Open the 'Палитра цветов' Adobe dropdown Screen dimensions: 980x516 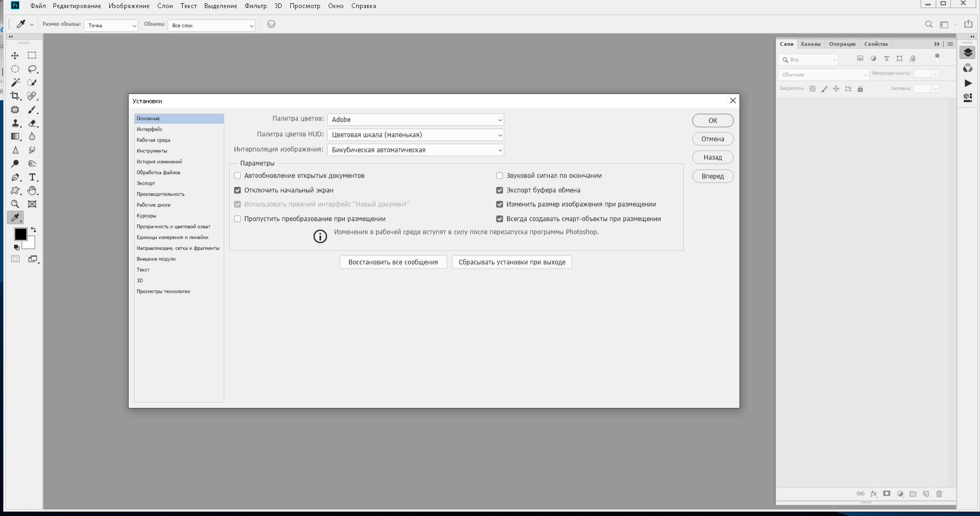point(416,119)
